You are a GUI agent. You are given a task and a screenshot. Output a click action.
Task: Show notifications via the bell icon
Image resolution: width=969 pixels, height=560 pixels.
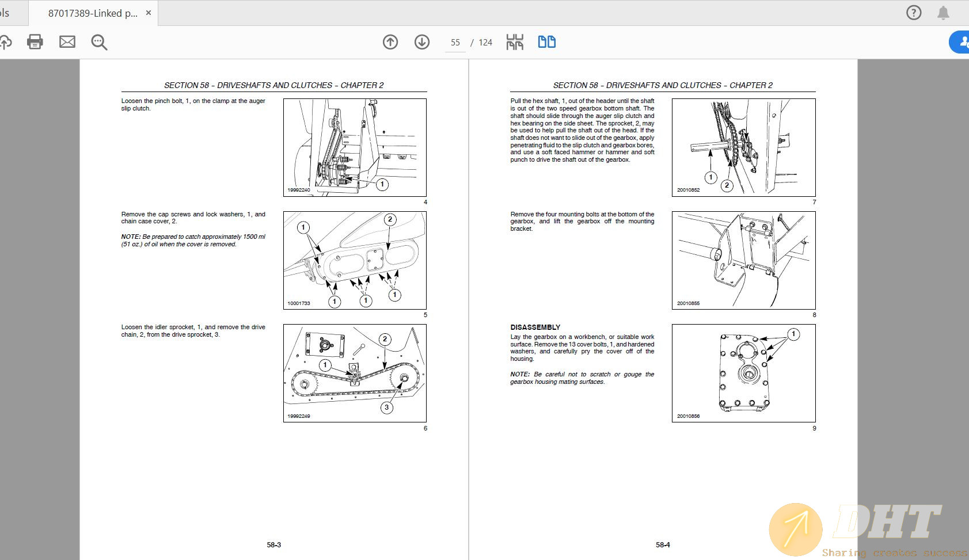click(x=943, y=13)
